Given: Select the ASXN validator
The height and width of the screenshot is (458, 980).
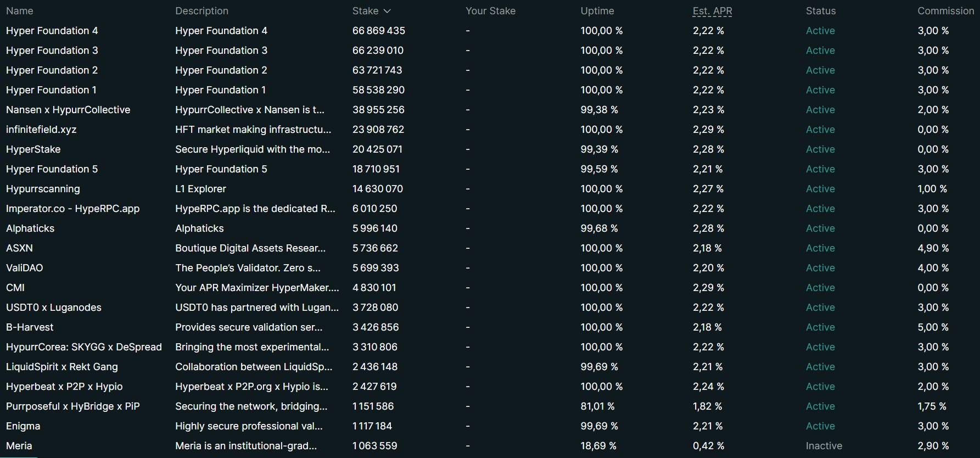Looking at the screenshot, I should click(x=19, y=248).
